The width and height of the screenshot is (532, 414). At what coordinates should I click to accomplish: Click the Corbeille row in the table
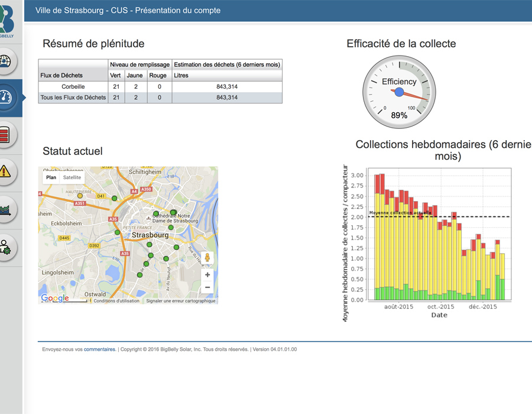point(73,87)
